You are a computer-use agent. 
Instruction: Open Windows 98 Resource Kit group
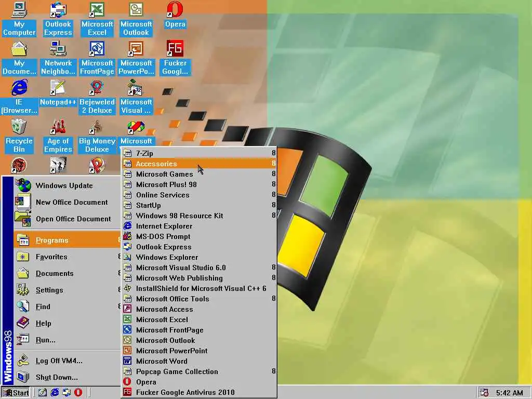click(199, 216)
